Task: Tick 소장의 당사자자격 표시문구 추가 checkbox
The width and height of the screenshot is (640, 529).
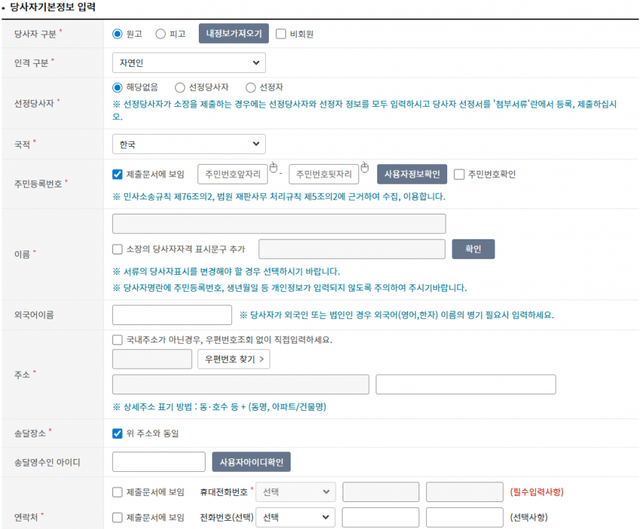Action: [x=118, y=249]
